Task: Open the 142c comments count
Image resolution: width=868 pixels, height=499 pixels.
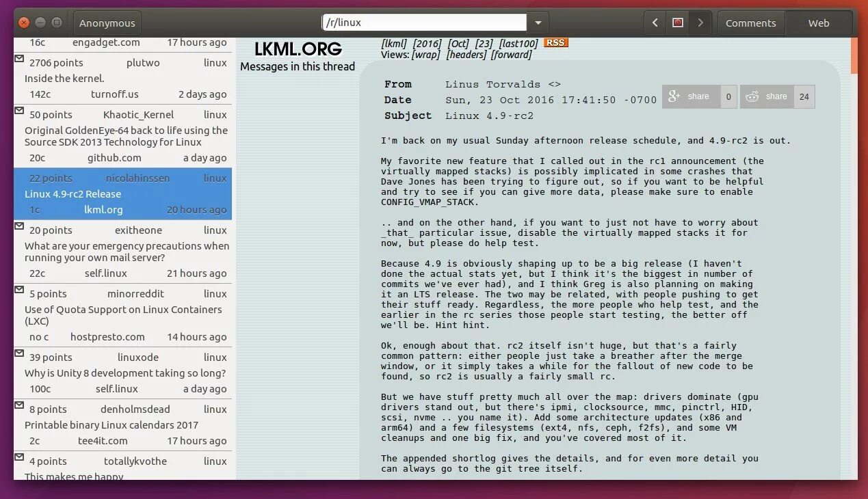Action: click(40, 94)
